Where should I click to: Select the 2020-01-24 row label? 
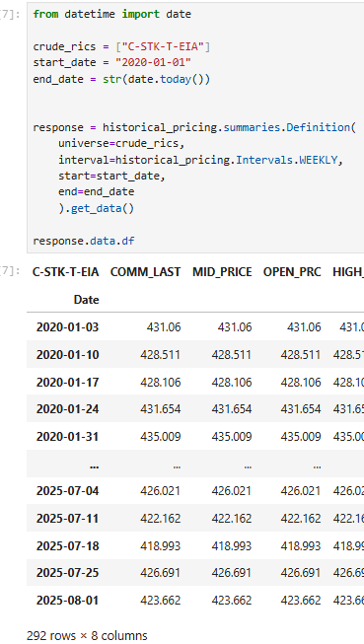[67, 409]
